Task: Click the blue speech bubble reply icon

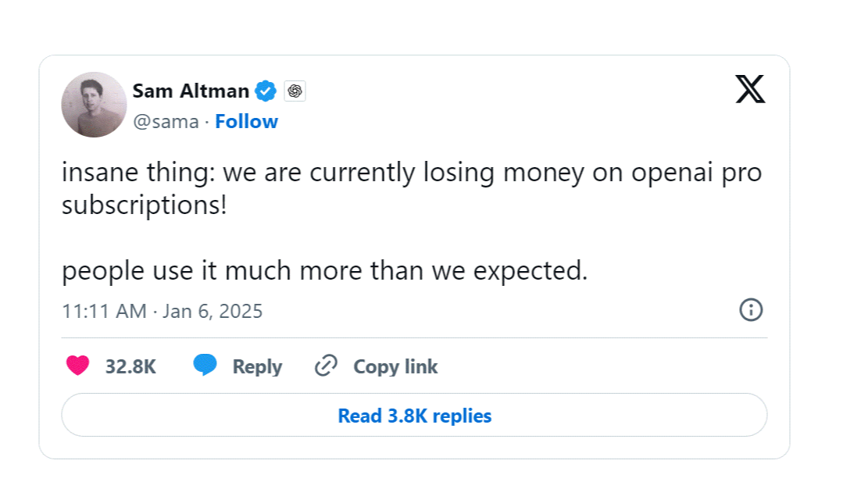Action: coord(205,366)
